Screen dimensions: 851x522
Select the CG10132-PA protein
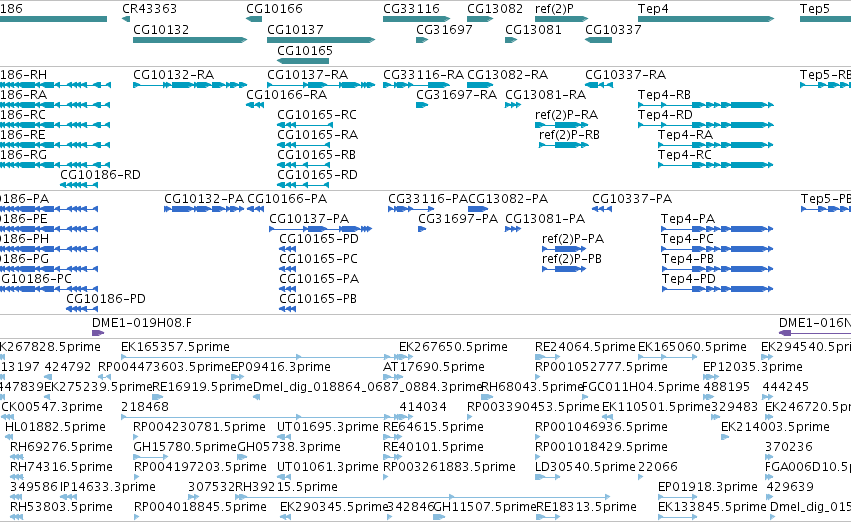[204, 209]
